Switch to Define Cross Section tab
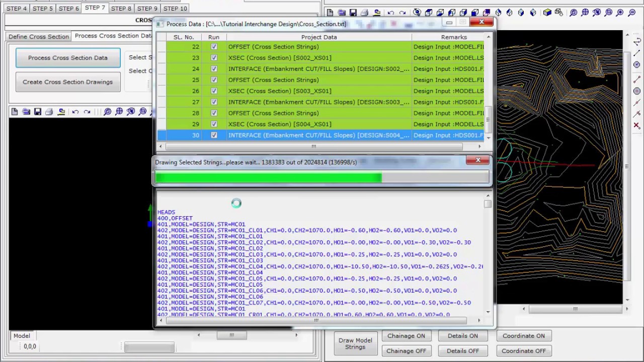644x362 pixels. coord(39,37)
